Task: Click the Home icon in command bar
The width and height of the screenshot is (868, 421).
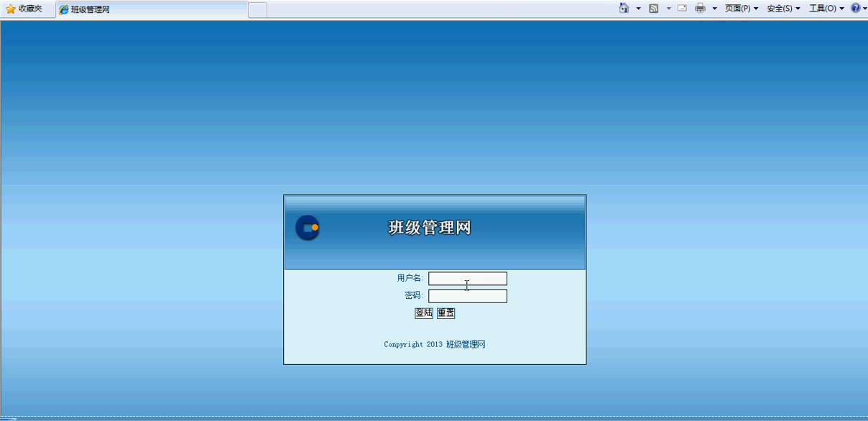Action: click(624, 9)
